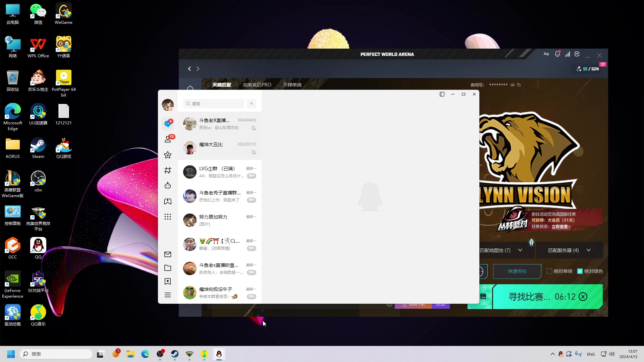Open chat 瘤坤究极没牛子
The image size is (644, 362).
(220, 293)
